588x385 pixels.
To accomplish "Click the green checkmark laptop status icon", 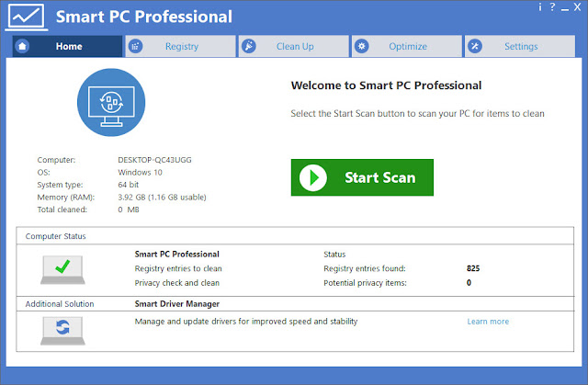I will click(x=62, y=270).
